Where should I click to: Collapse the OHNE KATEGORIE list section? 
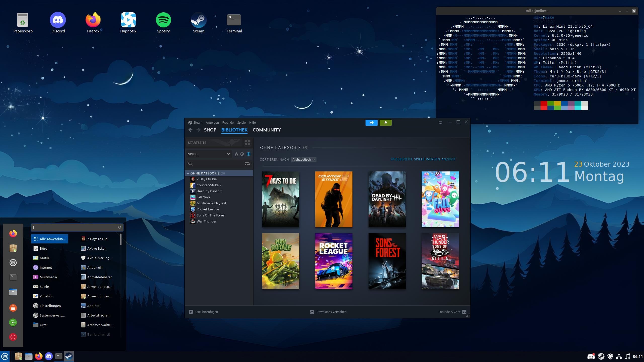tap(188, 173)
